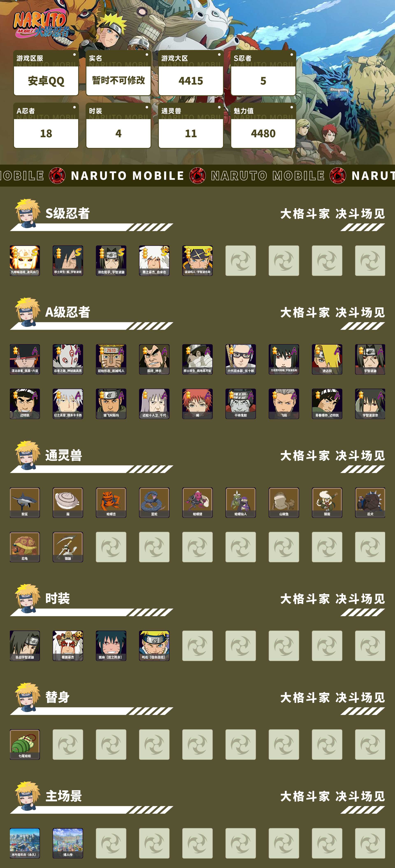Viewport: 395px width, 868px height.
Task: Open the 迪达拉 A-rank ninja icon
Action: [327, 359]
